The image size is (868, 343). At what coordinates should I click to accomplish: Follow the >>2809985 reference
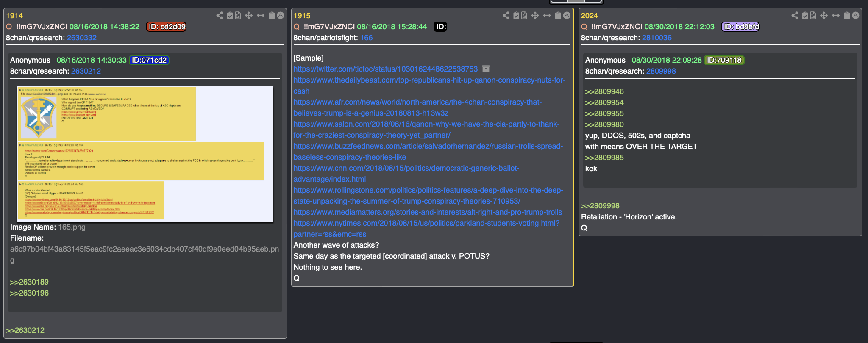click(x=604, y=158)
